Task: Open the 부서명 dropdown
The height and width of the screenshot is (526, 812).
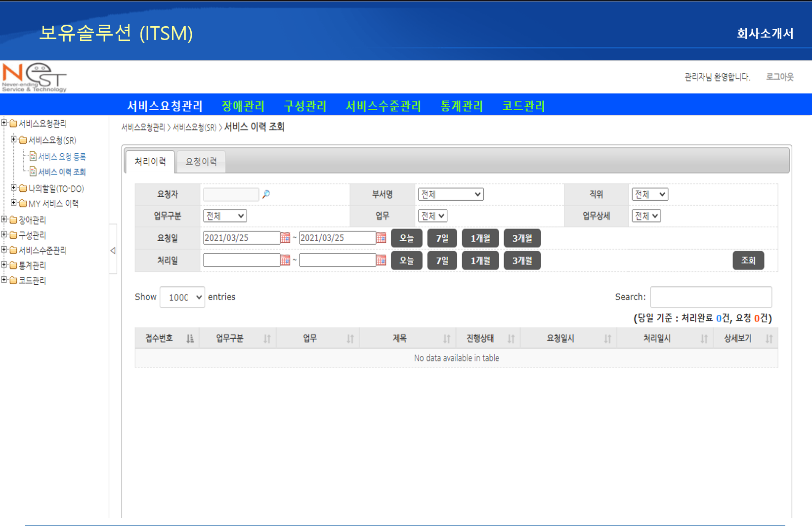Action: (x=451, y=195)
